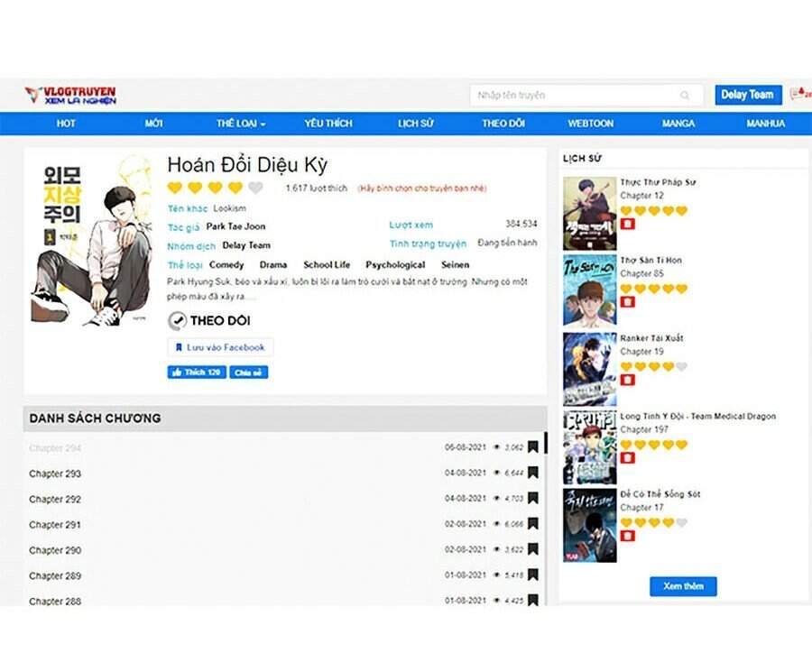Click the bookmark icon for Chapter 289
812x653 pixels.
533,575
